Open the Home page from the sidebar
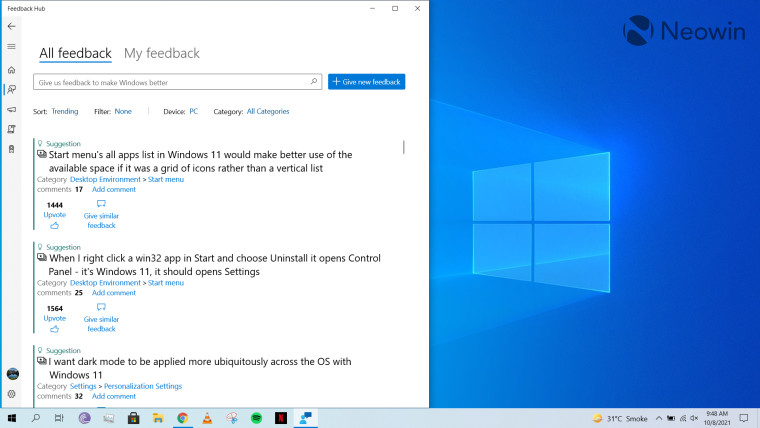 point(11,70)
